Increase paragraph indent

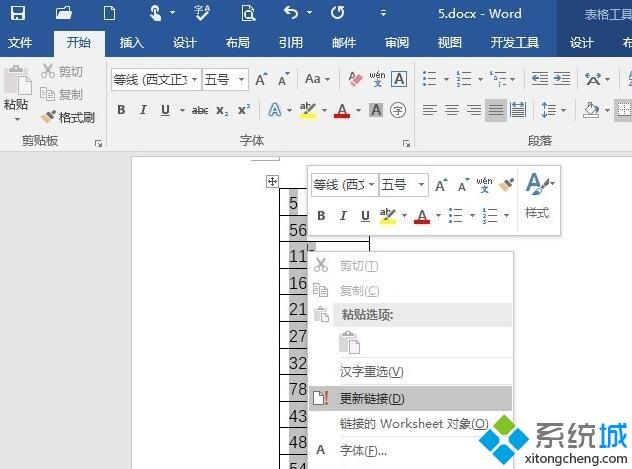(x=562, y=79)
